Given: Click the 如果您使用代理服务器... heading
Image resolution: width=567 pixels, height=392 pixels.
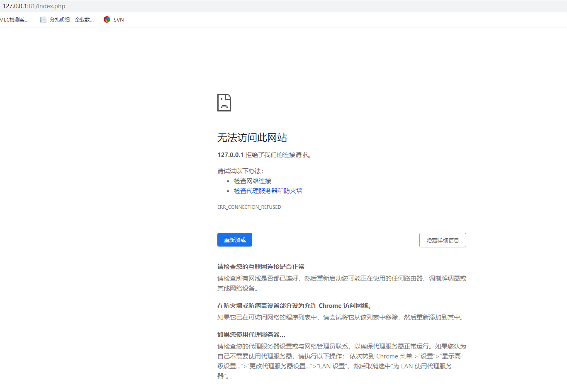Looking at the screenshot, I should (x=251, y=335).
